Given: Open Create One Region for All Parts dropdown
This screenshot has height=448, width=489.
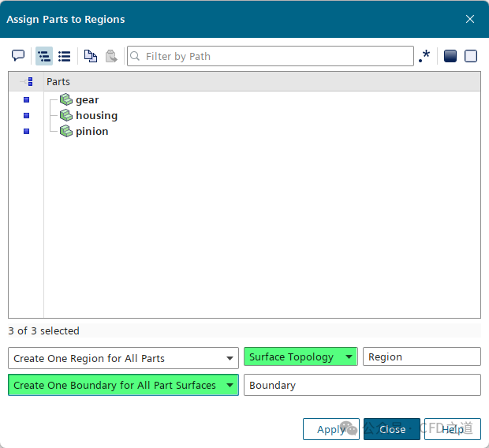Looking at the screenshot, I should pyautogui.click(x=123, y=358).
